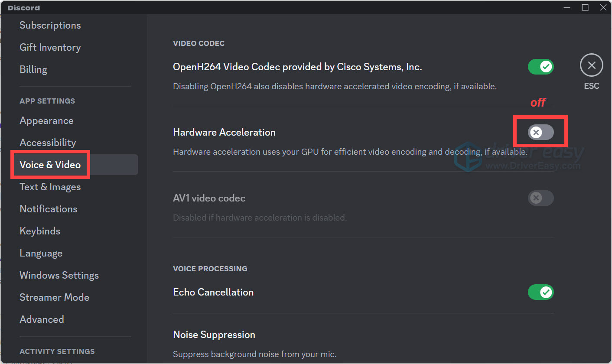Switch to Appearance settings
Viewport: 612px width, 364px height.
point(46,120)
